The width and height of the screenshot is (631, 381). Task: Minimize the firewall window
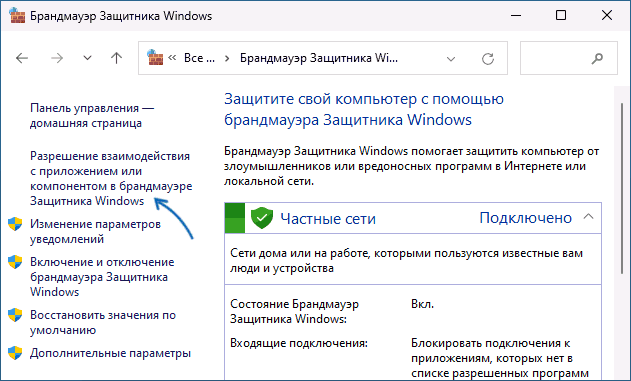coord(516,15)
